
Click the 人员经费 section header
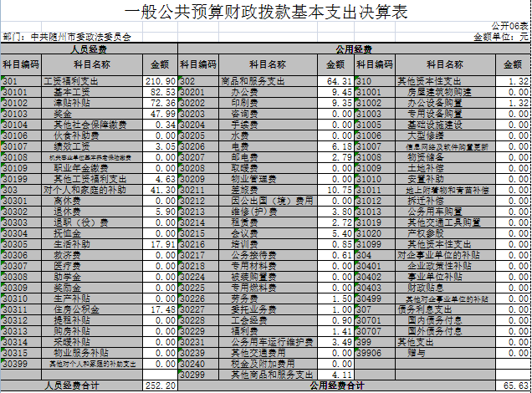pyautogui.click(x=89, y=49)
